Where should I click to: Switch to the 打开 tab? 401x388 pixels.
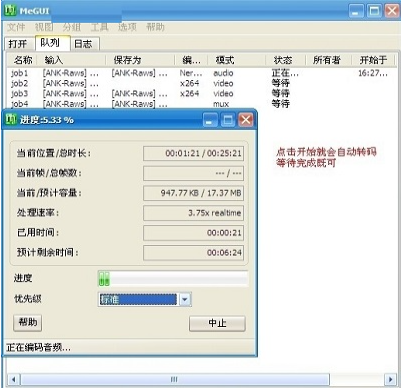pos(18,44)
